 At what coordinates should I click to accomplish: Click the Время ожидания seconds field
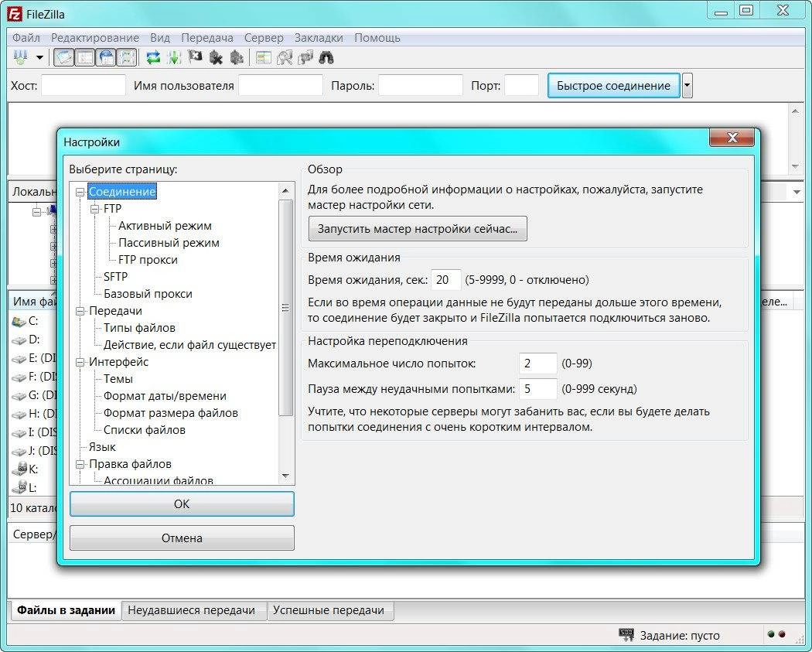[446, 280]
